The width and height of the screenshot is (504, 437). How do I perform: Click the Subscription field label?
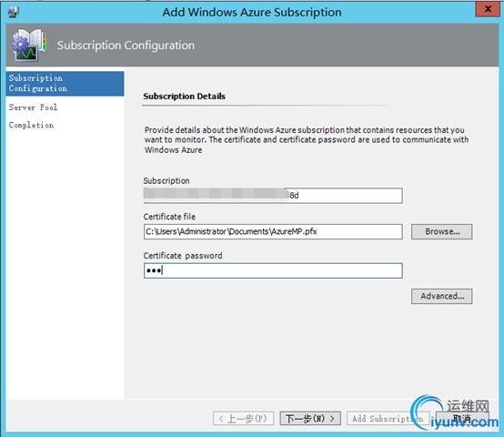coord(166,180)
